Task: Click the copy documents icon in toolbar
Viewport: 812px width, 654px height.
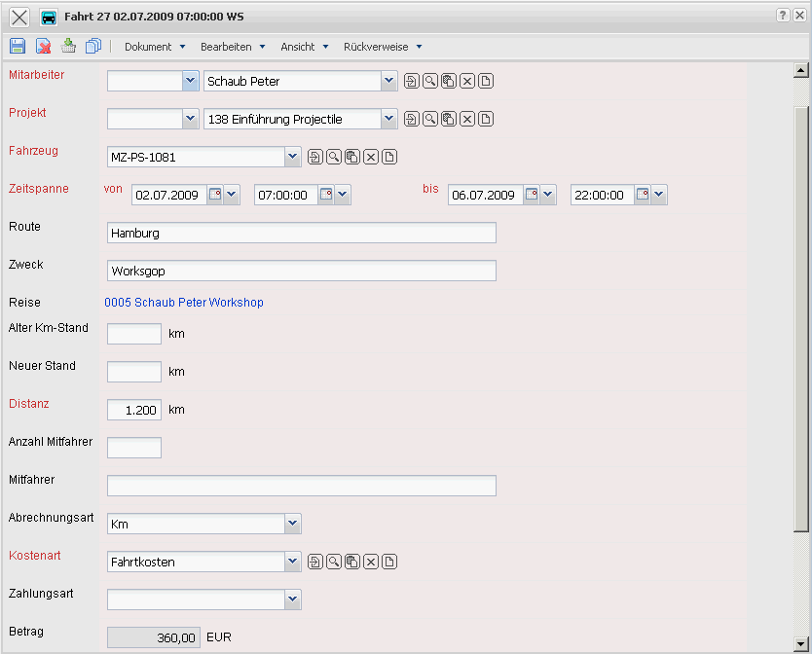Action: coord(93,46)
